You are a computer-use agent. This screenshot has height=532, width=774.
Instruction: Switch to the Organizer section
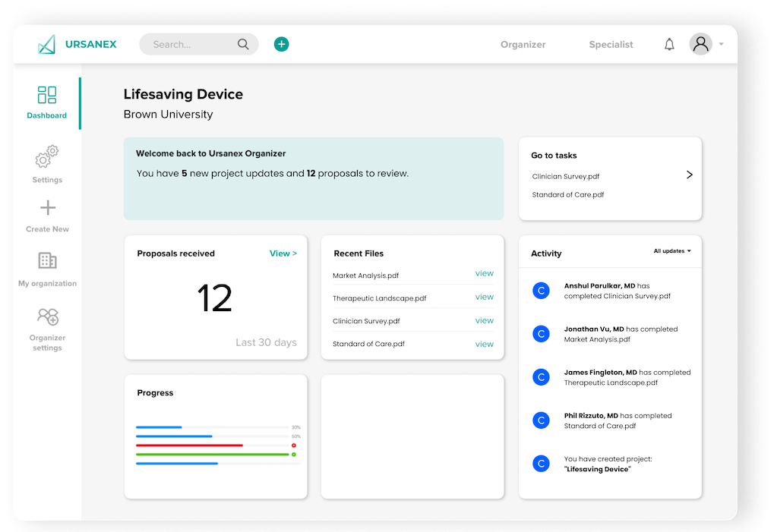coord(523,44)
